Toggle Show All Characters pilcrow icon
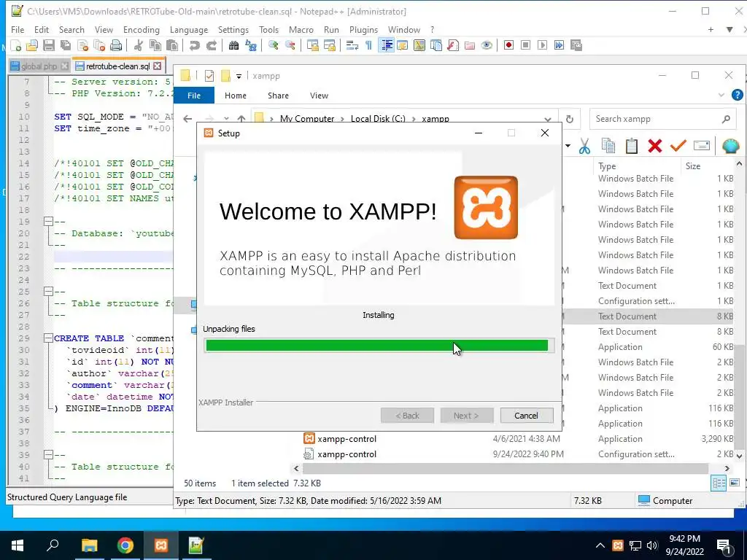747x560 pixels. [368, 46]
